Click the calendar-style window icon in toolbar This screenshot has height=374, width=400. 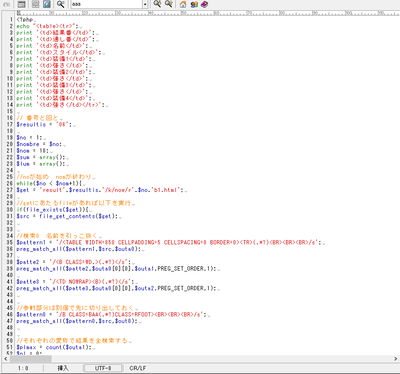[x=21, y=4]
